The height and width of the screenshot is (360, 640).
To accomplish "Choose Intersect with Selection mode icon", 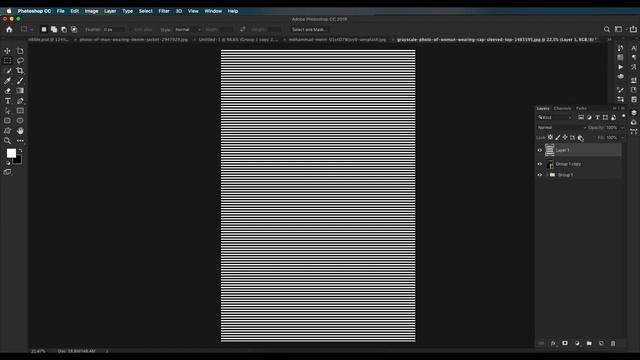I will [x=74, y=29].
